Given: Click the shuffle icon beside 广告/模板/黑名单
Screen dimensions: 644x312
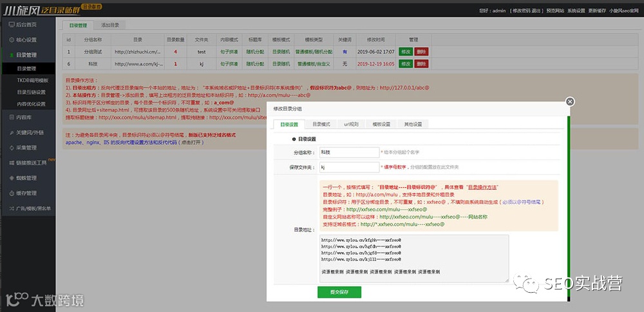Looking at the screenshot, I should click(12, 208).
